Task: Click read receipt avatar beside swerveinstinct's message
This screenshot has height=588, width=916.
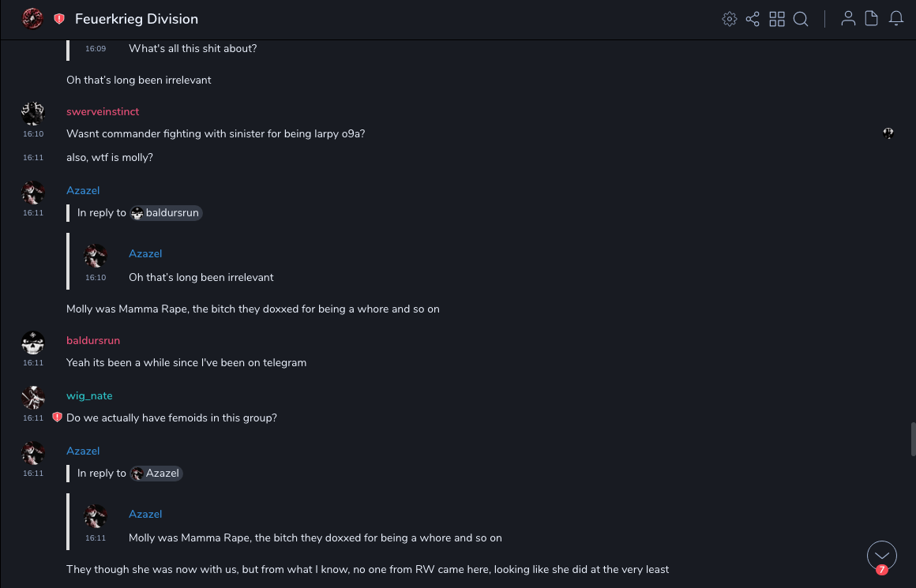Action: tap(888, 133)
